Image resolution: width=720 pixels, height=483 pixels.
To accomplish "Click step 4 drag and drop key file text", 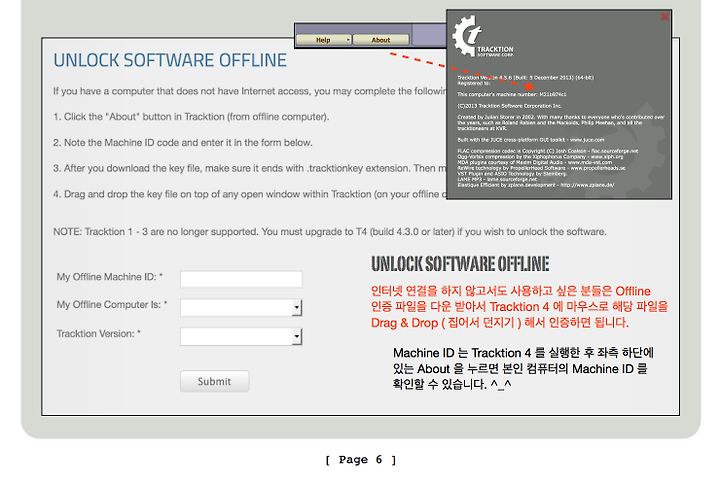I will point(249,194).
